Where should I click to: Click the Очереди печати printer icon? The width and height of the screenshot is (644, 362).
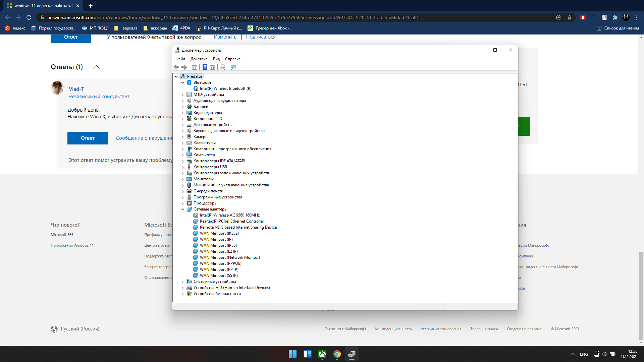pos(189,191)
